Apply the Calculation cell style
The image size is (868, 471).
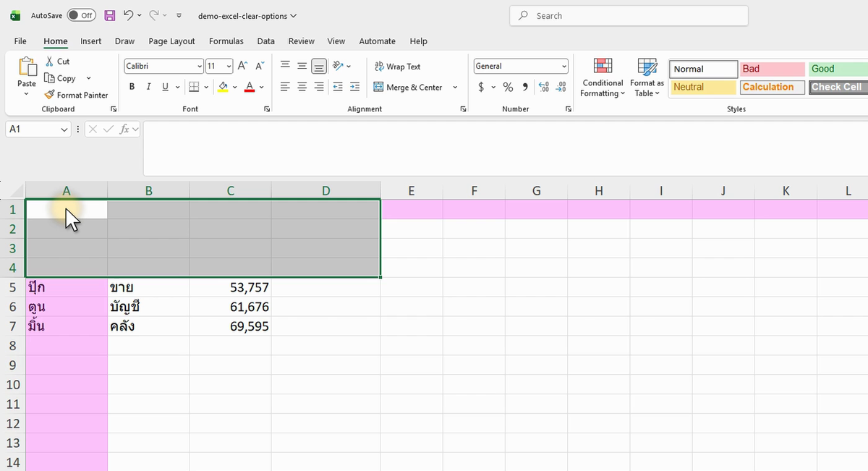pyautogui.click(x=772, y=87)
